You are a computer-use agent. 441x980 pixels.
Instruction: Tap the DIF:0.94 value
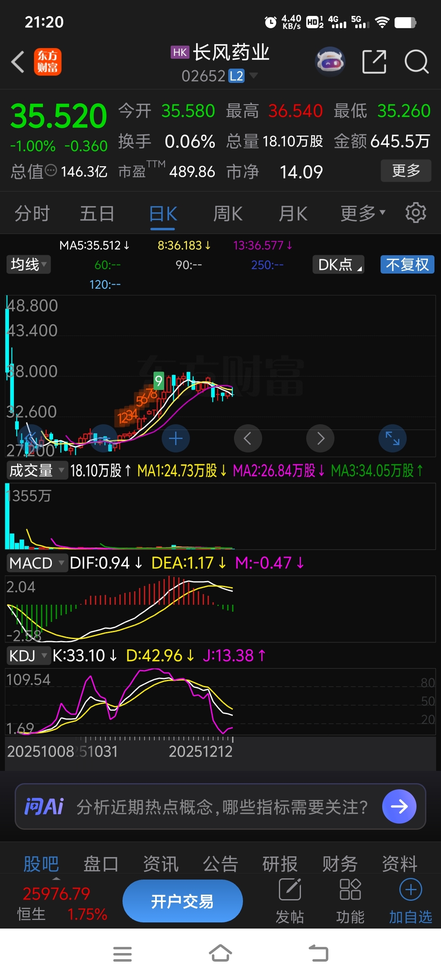pyautogui.click(x=106, y=563)
